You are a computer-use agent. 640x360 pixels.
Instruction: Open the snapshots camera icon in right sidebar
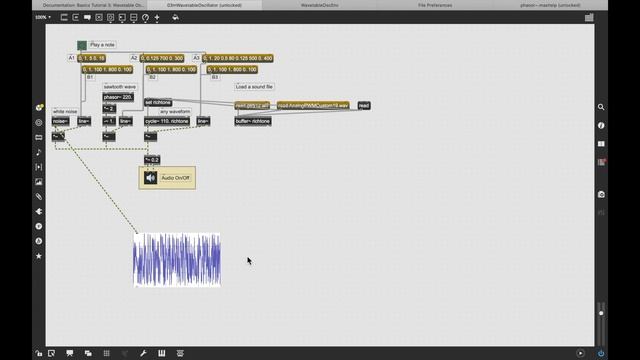[601, 194]
